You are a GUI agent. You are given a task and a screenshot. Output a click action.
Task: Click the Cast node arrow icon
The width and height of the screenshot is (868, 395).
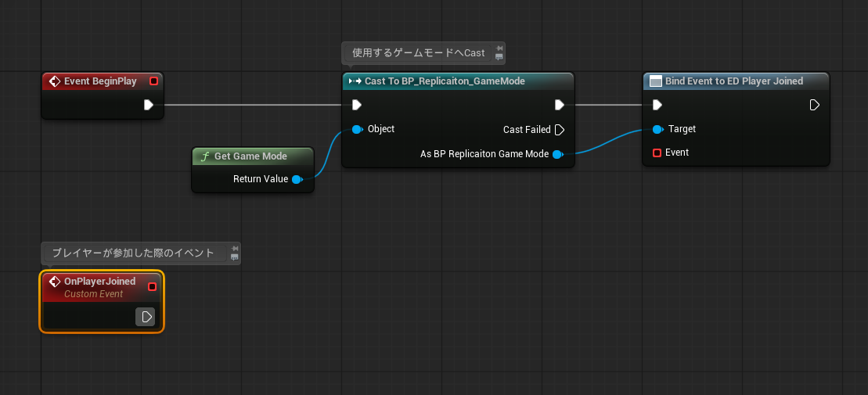coord(355,81)
